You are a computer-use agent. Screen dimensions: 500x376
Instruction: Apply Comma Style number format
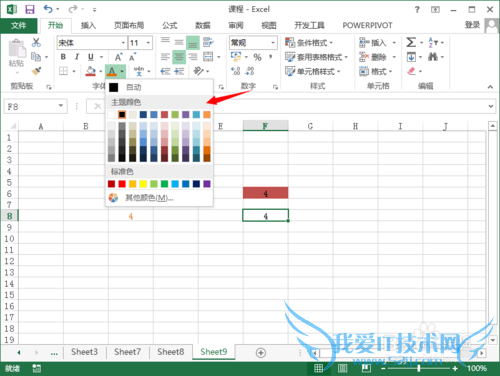click(x=271, y=57)
